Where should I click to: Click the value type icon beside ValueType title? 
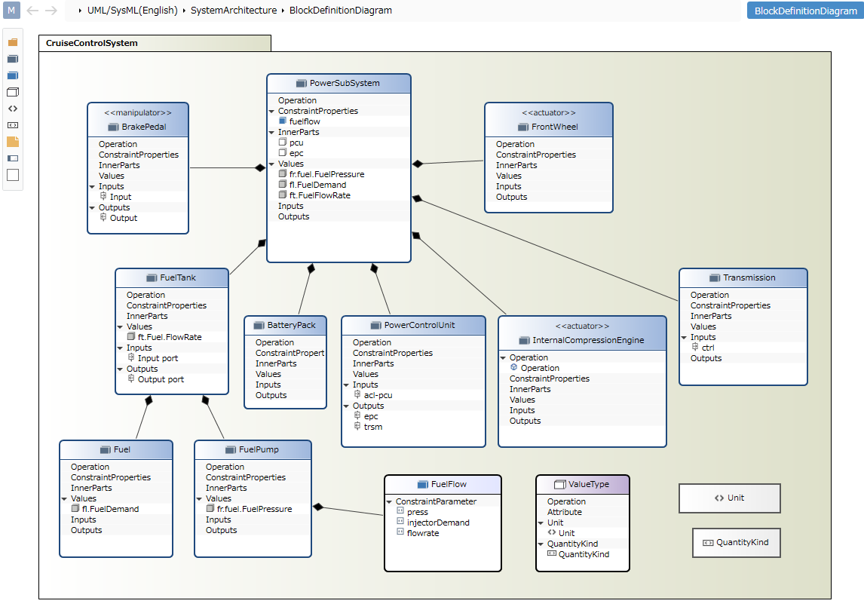click(x=560, y=484)
